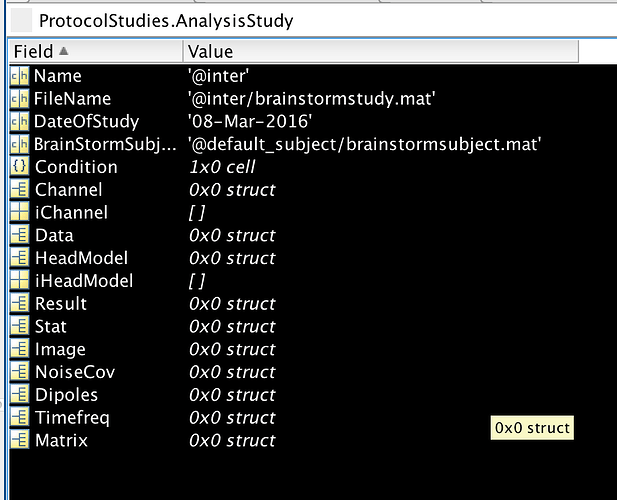617x500 pixels.
Task: Select the NoiseCov field label
Action: tap(75, 373)
